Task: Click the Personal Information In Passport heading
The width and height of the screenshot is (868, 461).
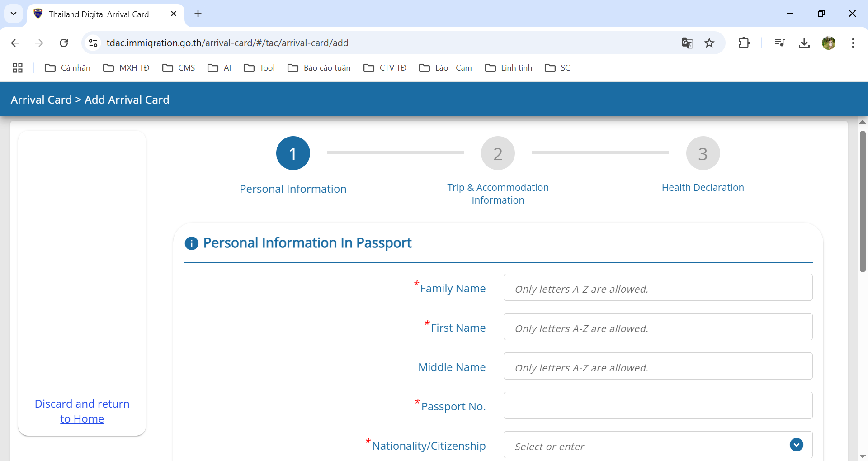Action: 307,243
